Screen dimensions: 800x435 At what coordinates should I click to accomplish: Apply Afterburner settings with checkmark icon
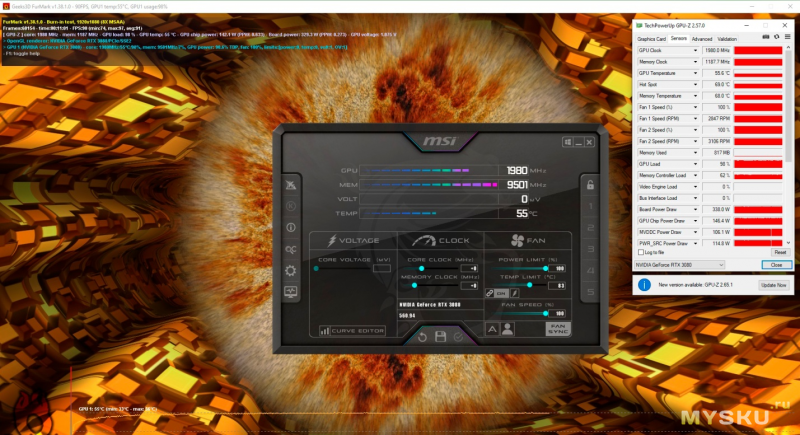coord(458,337)
